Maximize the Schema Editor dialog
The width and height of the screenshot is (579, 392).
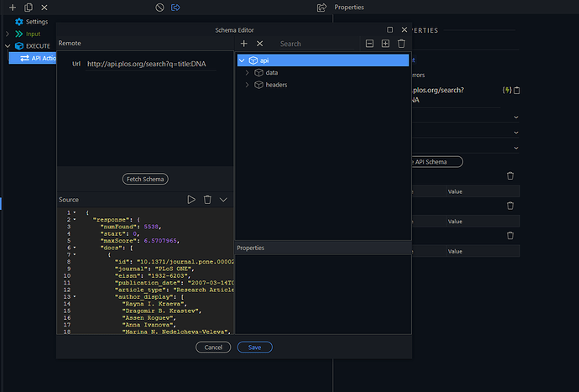390,29
